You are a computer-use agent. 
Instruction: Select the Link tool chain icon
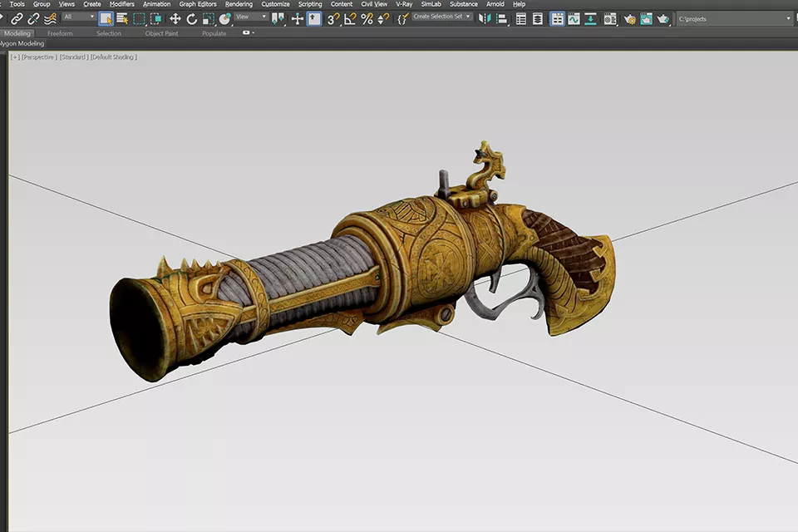point(17,19)
